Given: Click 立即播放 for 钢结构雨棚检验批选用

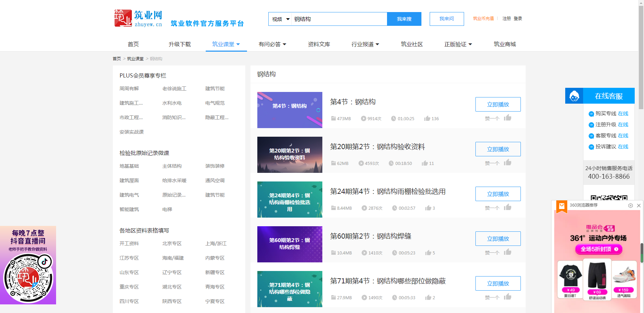Looking at the screenshot, I should click(498, 194).
